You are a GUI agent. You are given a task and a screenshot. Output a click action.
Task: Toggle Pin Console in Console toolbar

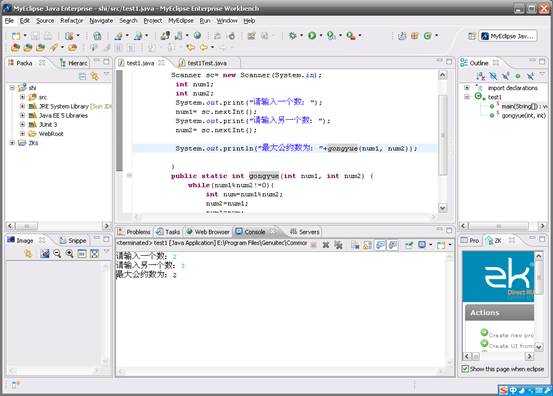tap(409, 245)
